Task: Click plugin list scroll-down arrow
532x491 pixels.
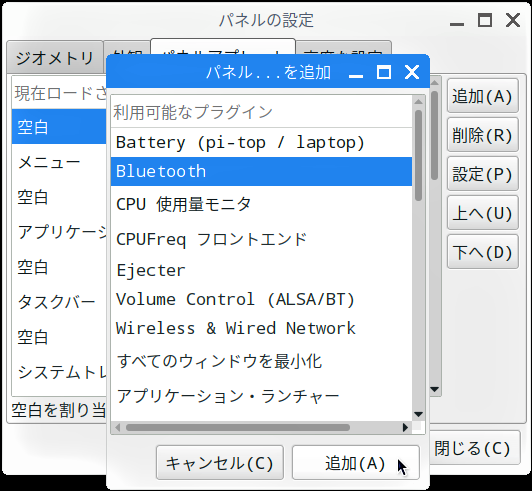Action: tap(418, 414)
